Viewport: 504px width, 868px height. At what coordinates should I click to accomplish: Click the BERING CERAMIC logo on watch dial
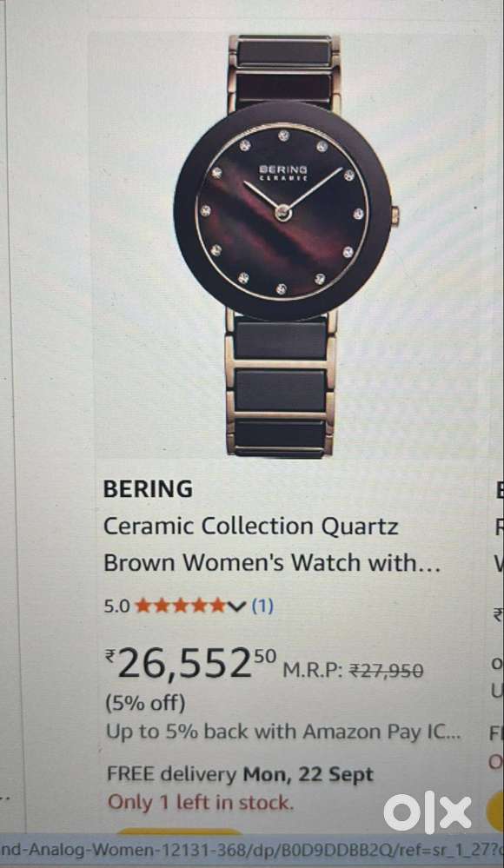pos(283,172)
